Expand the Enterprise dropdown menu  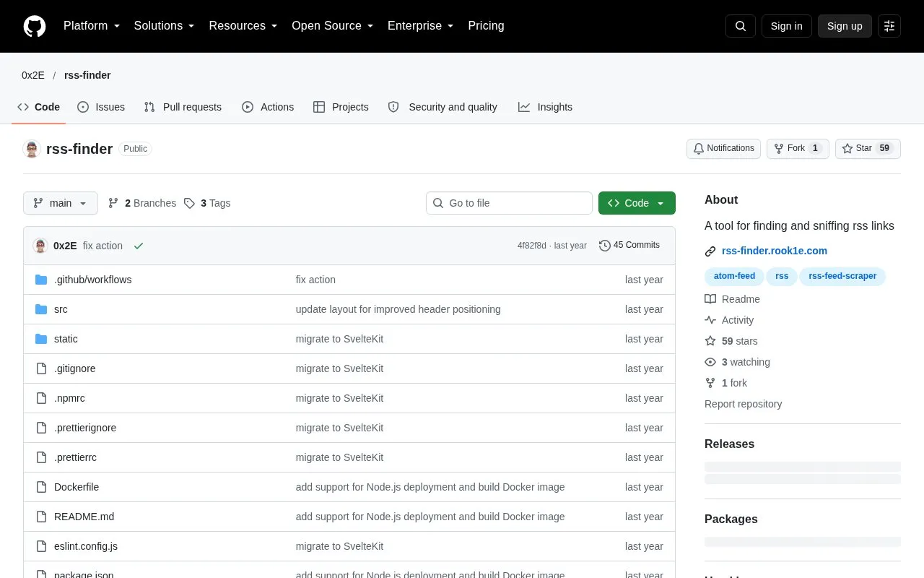coord(421,26)
